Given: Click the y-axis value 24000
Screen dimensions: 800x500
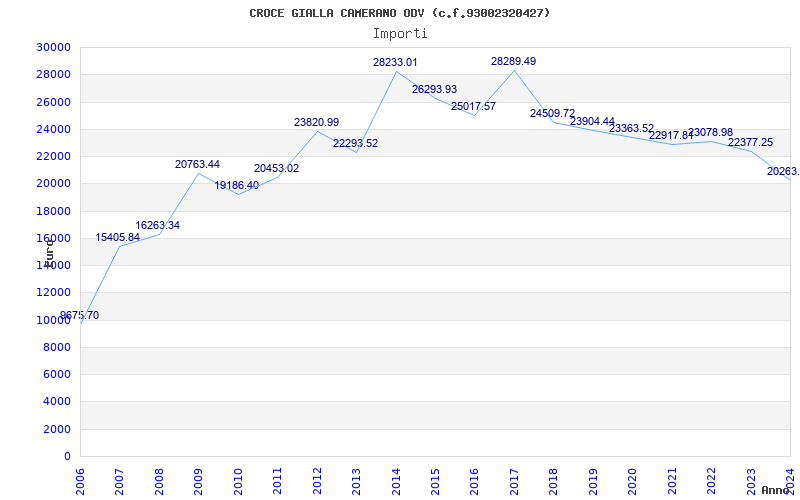Looking at the screenshot, I should (x=54, y=129).
